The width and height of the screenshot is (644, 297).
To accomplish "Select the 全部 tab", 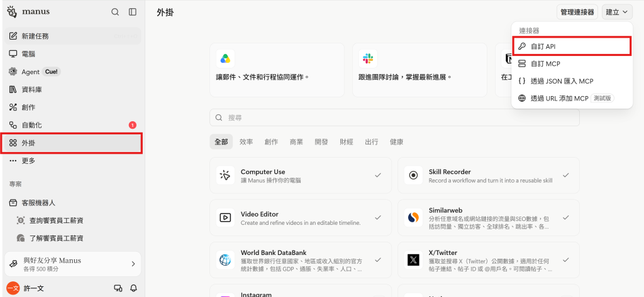I will 221,142.
